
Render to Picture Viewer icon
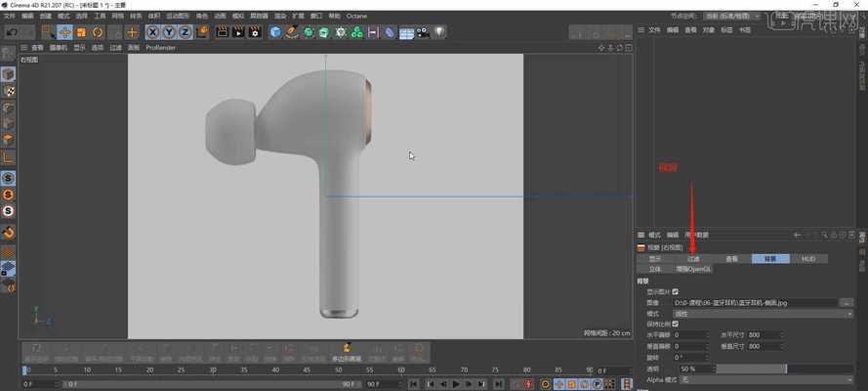(x=238, y=32)
